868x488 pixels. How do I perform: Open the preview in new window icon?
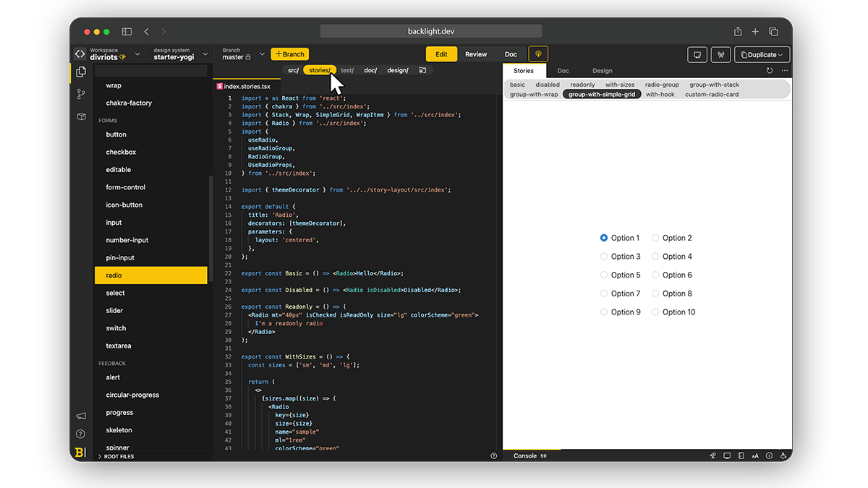pos(697,54)
